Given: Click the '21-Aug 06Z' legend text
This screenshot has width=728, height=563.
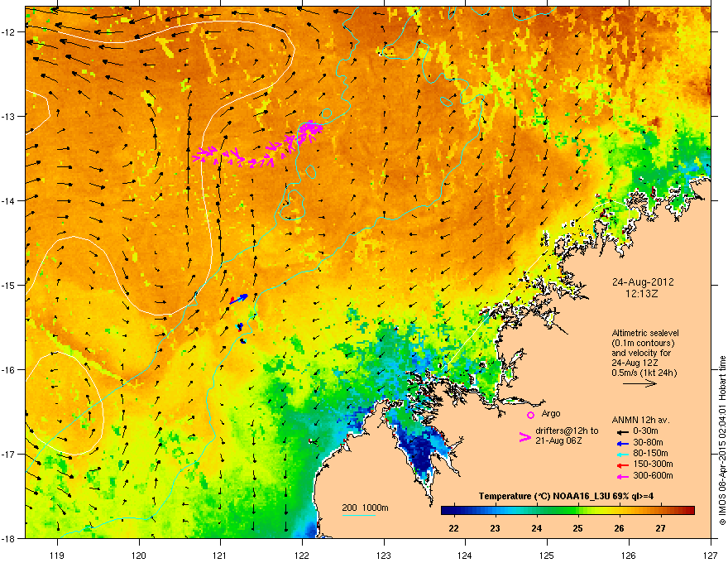Looking at the screenshot, I should 558,440.
